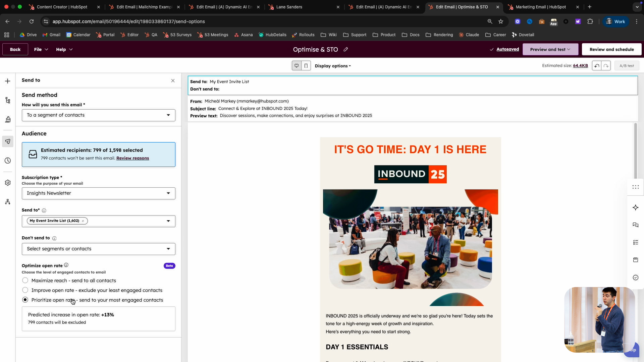Click the Review reasons link
This screenshot has width=644, height=362.
(x=132, y=158)
